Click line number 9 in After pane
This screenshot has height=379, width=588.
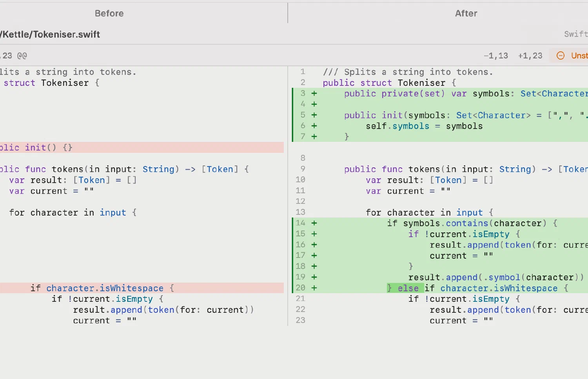[303, 169]
